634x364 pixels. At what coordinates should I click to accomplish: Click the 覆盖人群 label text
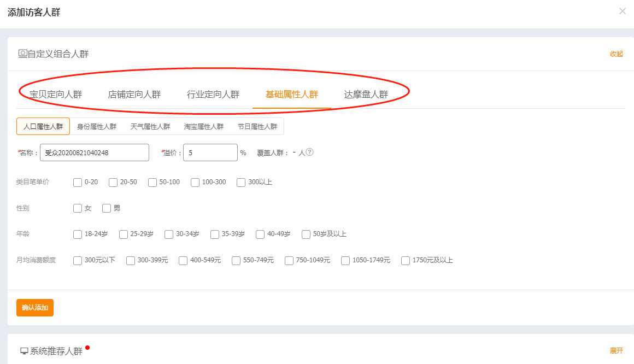coord(271,153)
